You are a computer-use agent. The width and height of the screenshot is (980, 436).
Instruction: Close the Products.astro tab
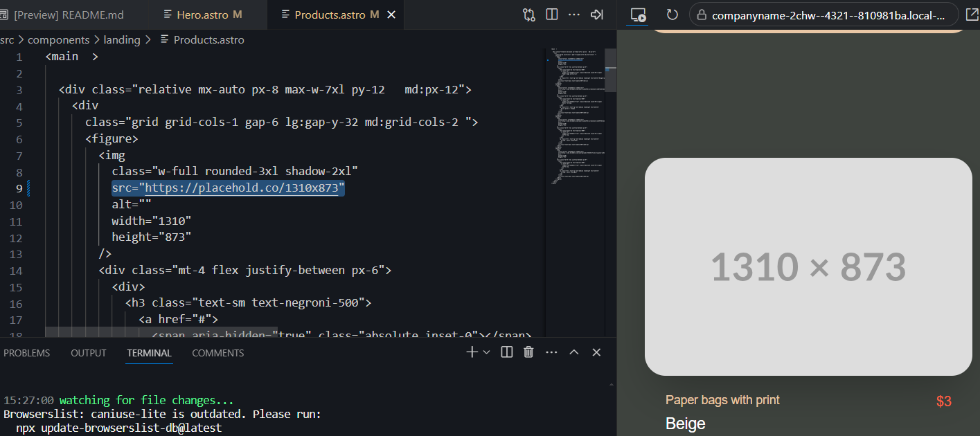pos(391,15)
